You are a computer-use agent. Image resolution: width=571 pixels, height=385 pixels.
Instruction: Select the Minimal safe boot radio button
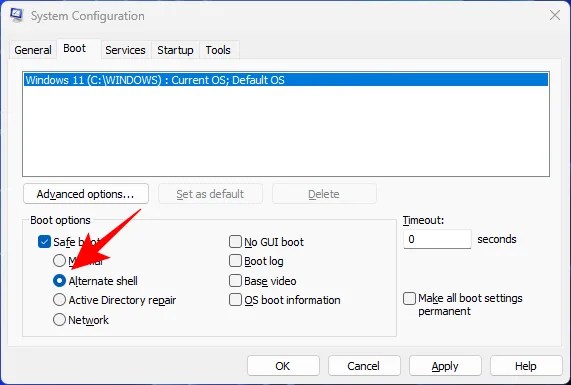point(59,261)
